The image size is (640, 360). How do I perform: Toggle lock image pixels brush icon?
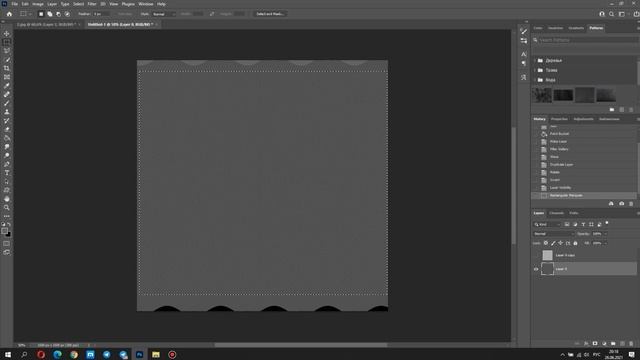pos(553,243)
